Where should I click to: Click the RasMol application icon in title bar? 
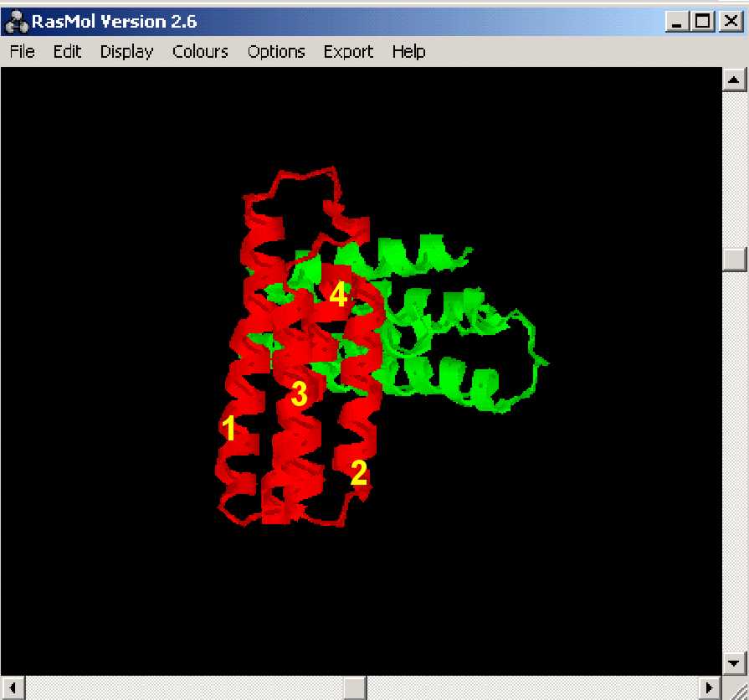(x=16, y=22)
